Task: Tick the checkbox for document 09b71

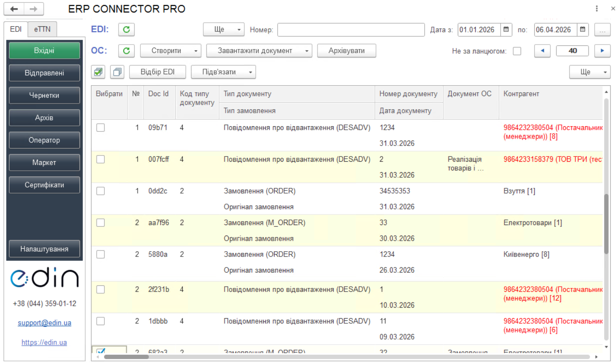Action: (101, 128)
